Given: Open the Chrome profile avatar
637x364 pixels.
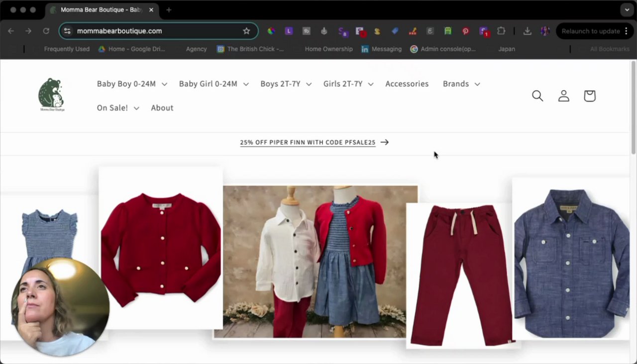Looking at the screenshot, I should click(545, 31).
